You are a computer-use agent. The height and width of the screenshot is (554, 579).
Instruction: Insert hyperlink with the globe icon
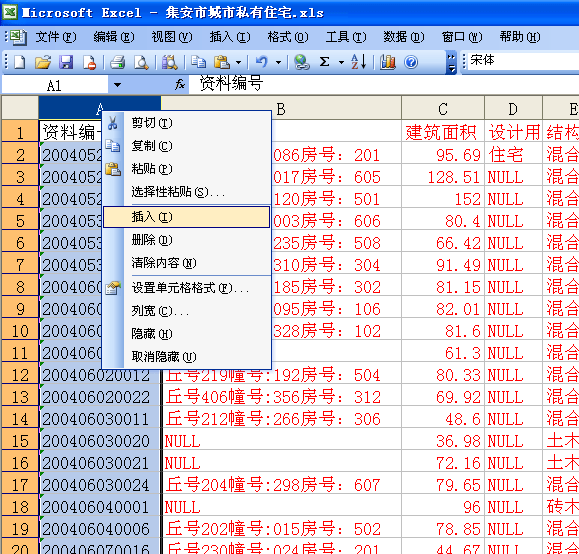point(302,62)
